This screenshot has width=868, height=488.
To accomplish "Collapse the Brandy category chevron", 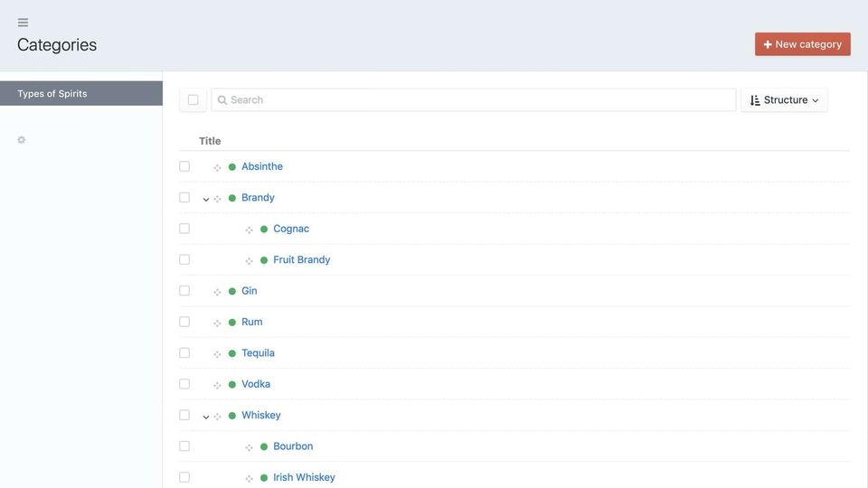I will click(206, 199).
